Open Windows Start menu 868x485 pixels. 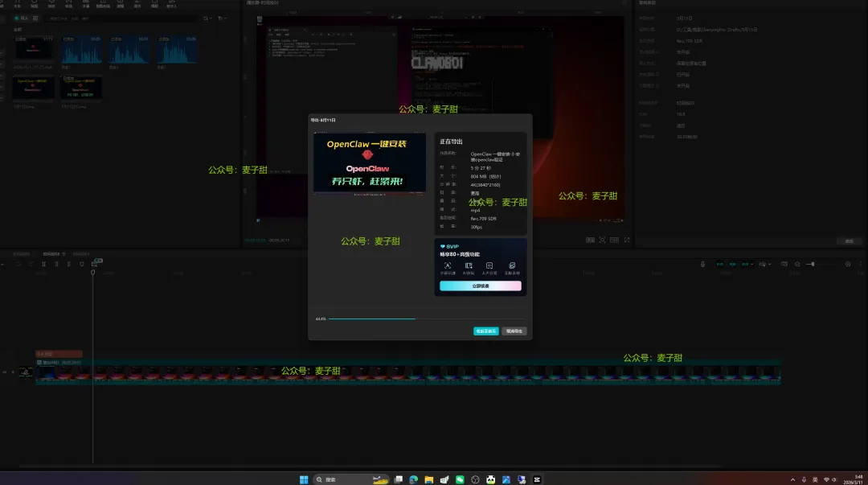[303, 479]
